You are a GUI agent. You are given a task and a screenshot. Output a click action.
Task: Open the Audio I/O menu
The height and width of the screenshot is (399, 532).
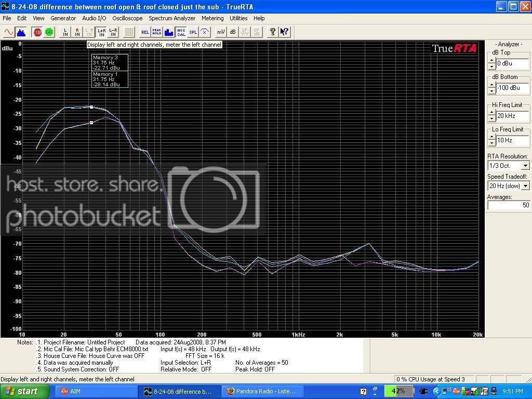[94, 18]
